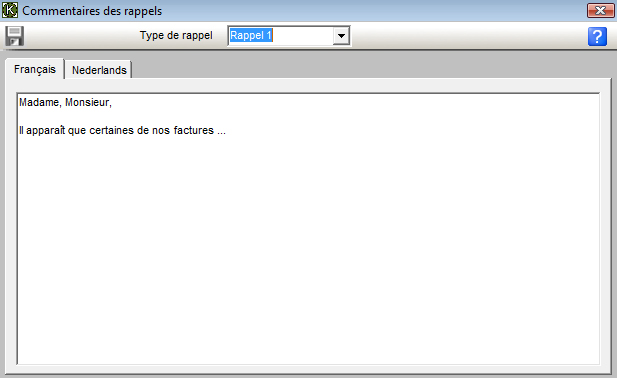Select the Français tab
Screen dimensions: 617x378
pos(35,69)
